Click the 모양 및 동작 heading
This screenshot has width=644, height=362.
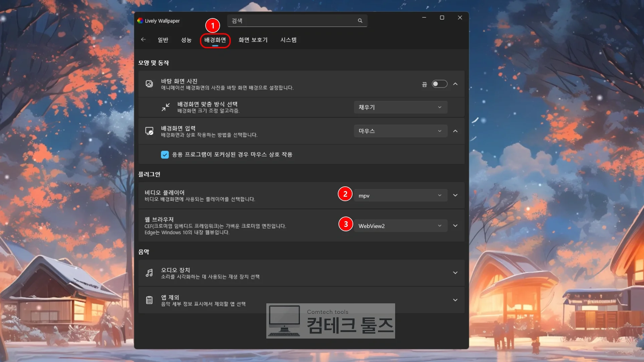point(154,63)
